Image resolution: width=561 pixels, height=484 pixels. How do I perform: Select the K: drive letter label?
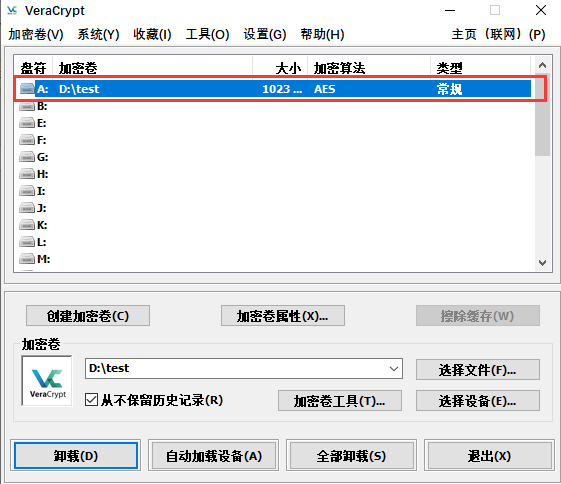[x=42, y=225]
